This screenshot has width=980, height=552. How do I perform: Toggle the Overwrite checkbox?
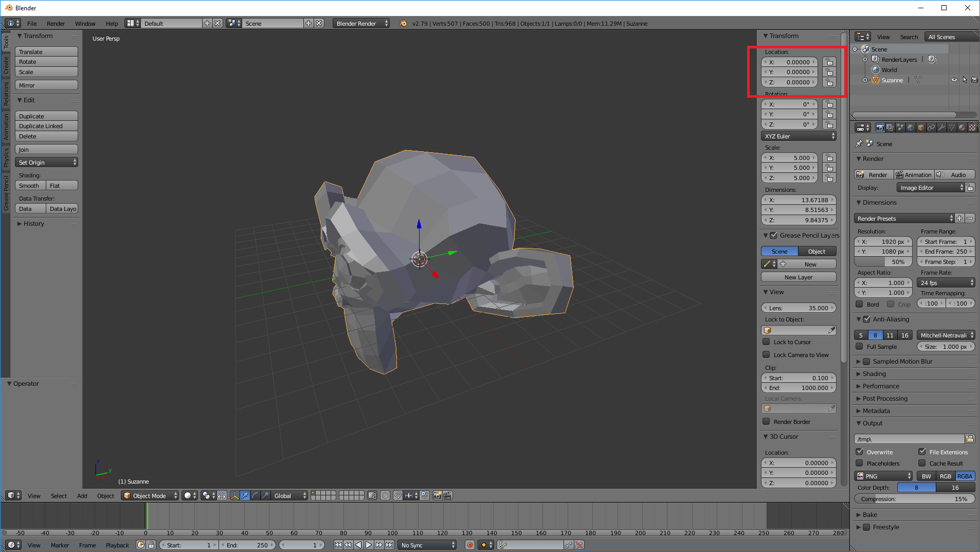860,452
